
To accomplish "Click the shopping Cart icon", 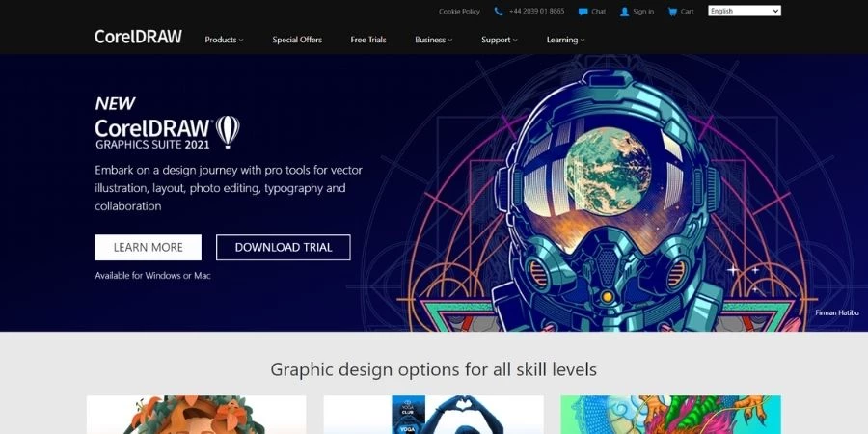I will coord(672,12).
